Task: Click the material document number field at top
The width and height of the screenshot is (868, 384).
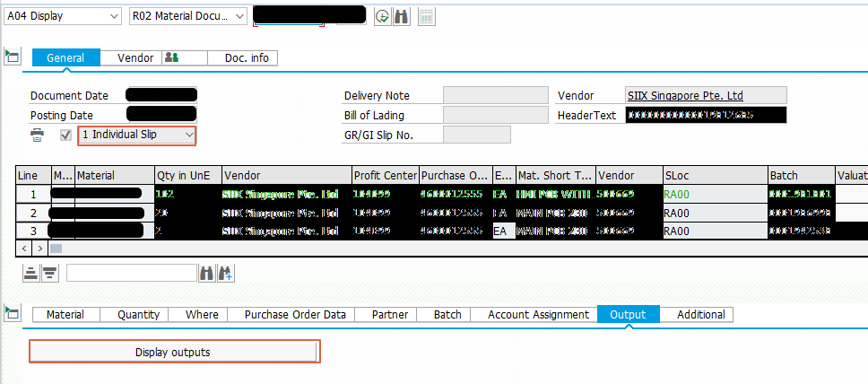Action: tap(308, 15)
